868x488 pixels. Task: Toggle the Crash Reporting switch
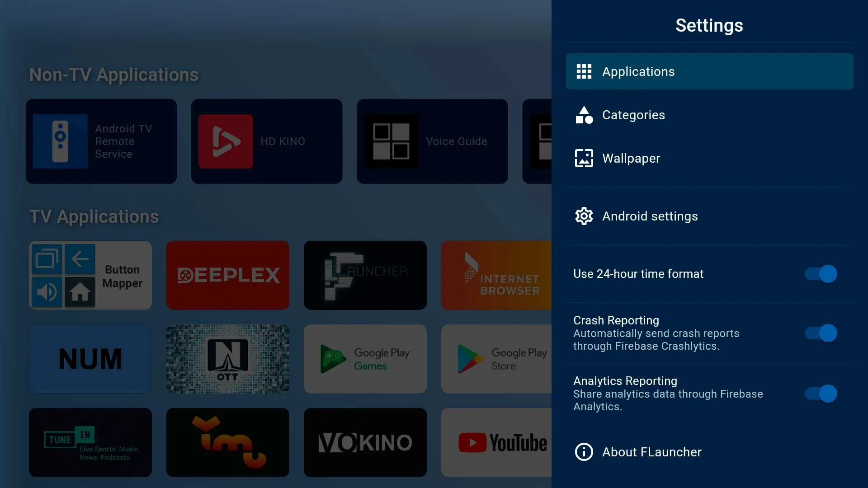[x=821, y=333]
